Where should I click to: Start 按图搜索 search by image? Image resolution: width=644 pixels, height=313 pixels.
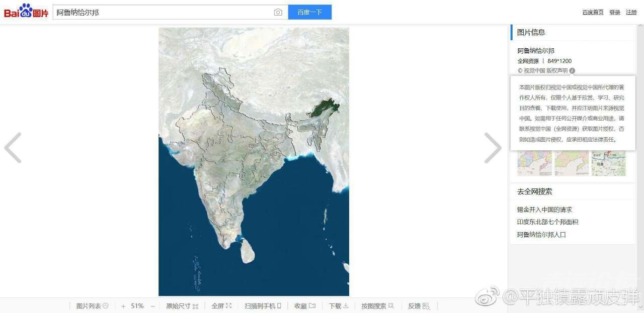377,306
